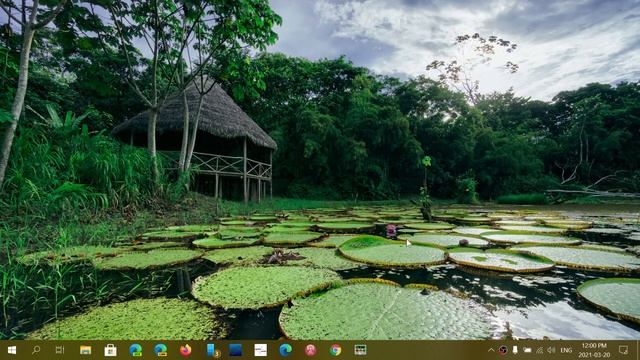Launch Edge with the yellow badge
The width and height of the screenshot is (640, 360).
[x=160, y=350]
